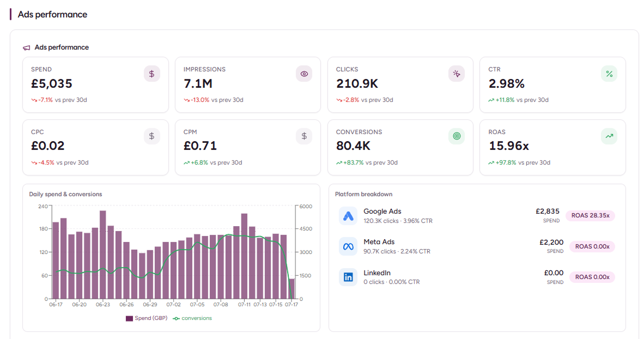Viewport: 644px width, 339px height.
Task: Click the 'Platform breakdown' panel title
Action: coord(363,195)
